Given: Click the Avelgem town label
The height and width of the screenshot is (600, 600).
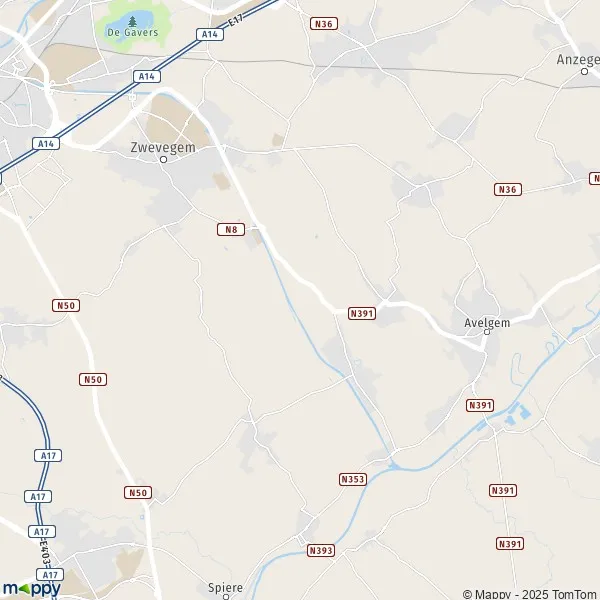Looking at the screenshot, I should tap(487, 323).
